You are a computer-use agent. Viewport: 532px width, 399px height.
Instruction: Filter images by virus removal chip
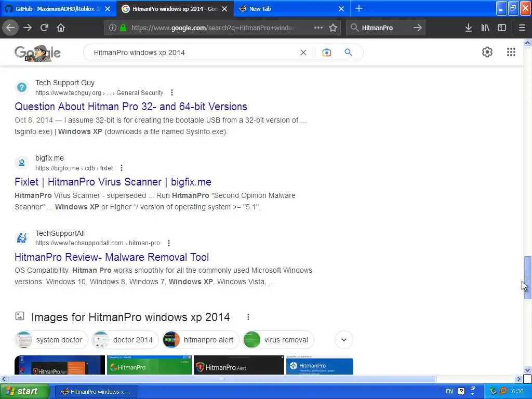[x=278, y=340]
